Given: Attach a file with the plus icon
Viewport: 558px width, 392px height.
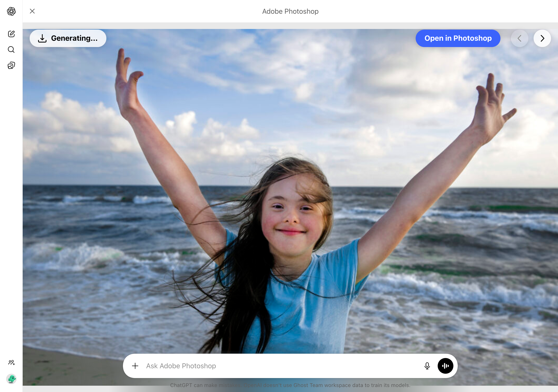Looking at the screenshot, I should tap(135, 366).
